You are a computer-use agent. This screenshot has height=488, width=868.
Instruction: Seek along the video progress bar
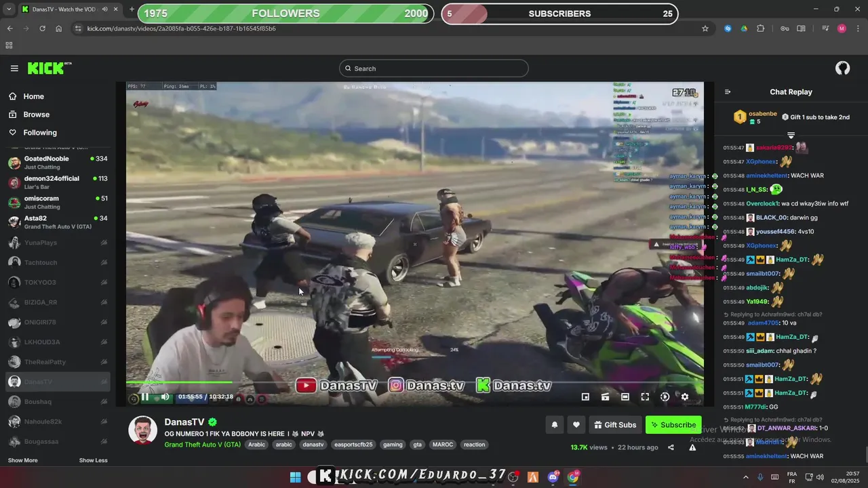pos(415,383)
